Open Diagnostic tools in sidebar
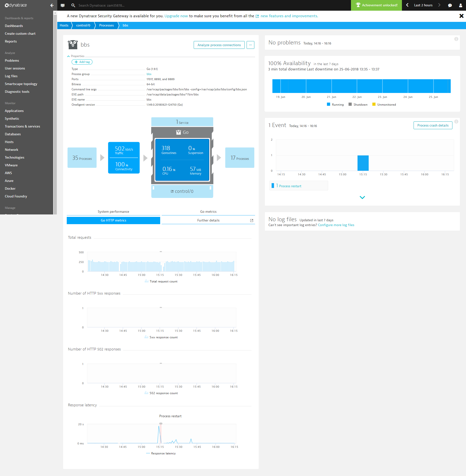Screen dimensions: 466x476 click(17, 92)
